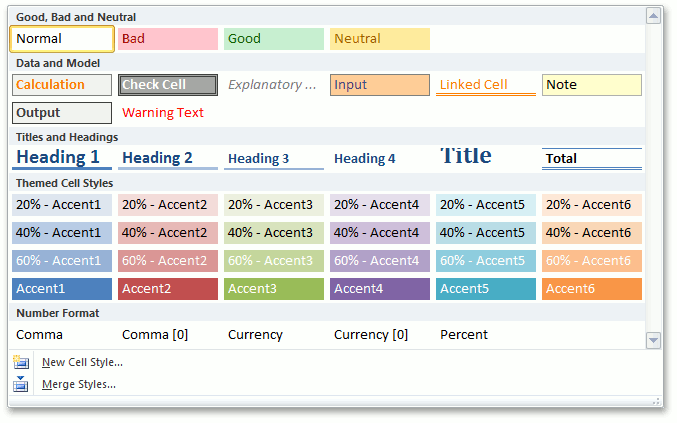Click the Merge Styles icon

click(21, 384)
